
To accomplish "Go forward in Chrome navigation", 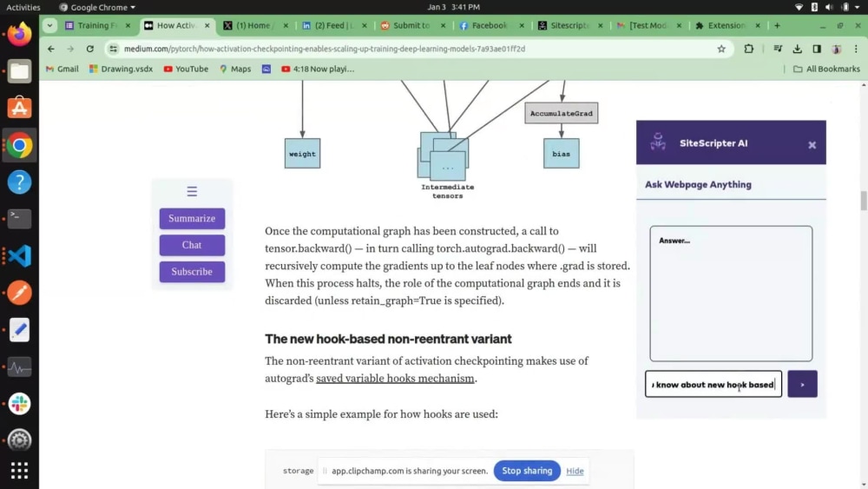I will [x=70, y=49].
